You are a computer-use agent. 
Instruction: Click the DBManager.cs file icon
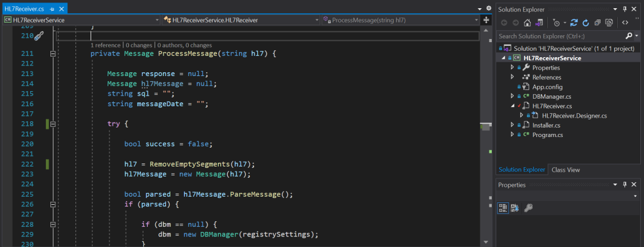click(526, 96)
